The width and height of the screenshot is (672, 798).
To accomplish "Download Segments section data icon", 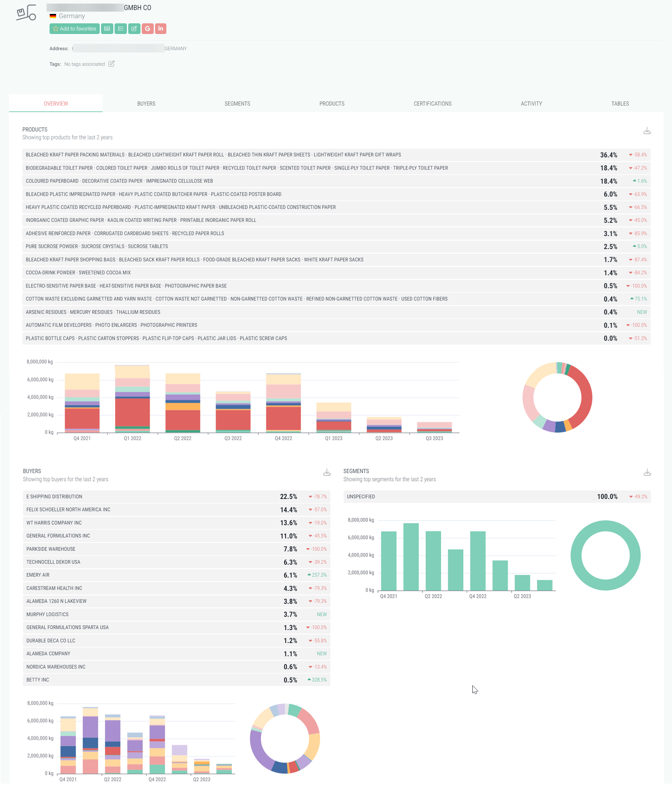I will coord(647,473).
